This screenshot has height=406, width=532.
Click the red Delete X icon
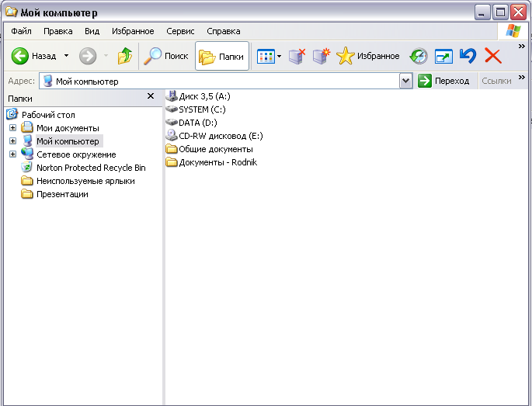pos(492,56)
